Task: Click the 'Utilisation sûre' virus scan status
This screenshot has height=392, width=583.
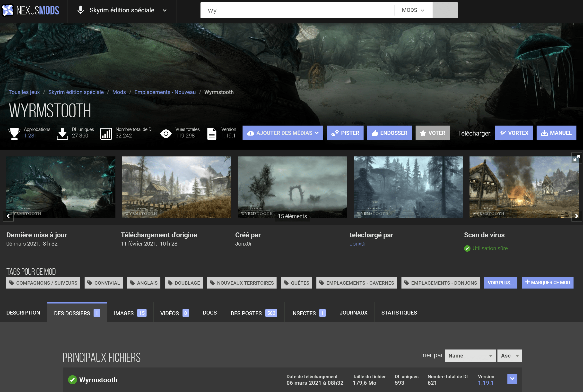Action: tap(486, 248)
